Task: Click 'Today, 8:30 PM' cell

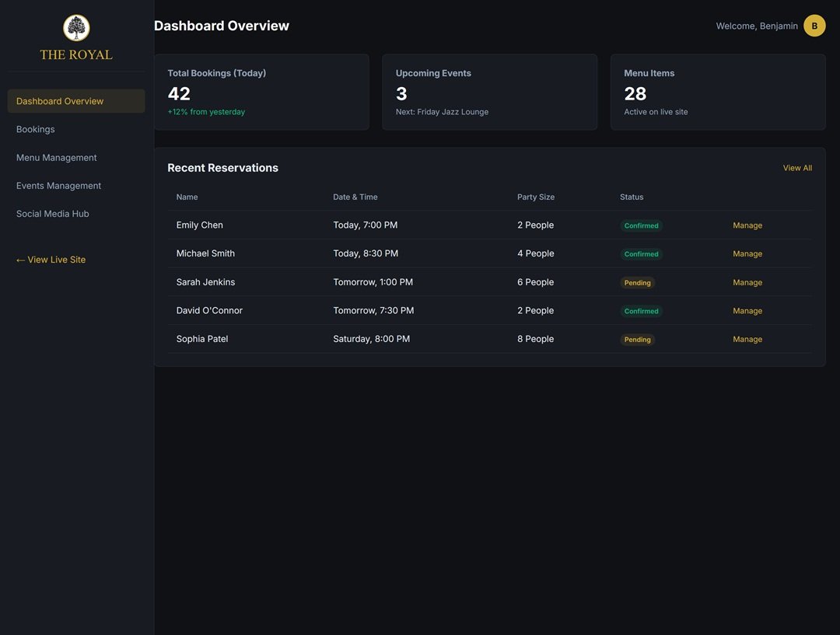Action: pyautogui.click(x=366, y=253)
